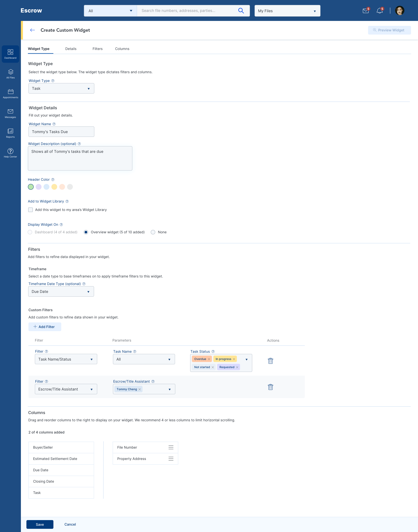Open the mail inbox icon in header
Screen dimensions: 418x532
[366, 11]
